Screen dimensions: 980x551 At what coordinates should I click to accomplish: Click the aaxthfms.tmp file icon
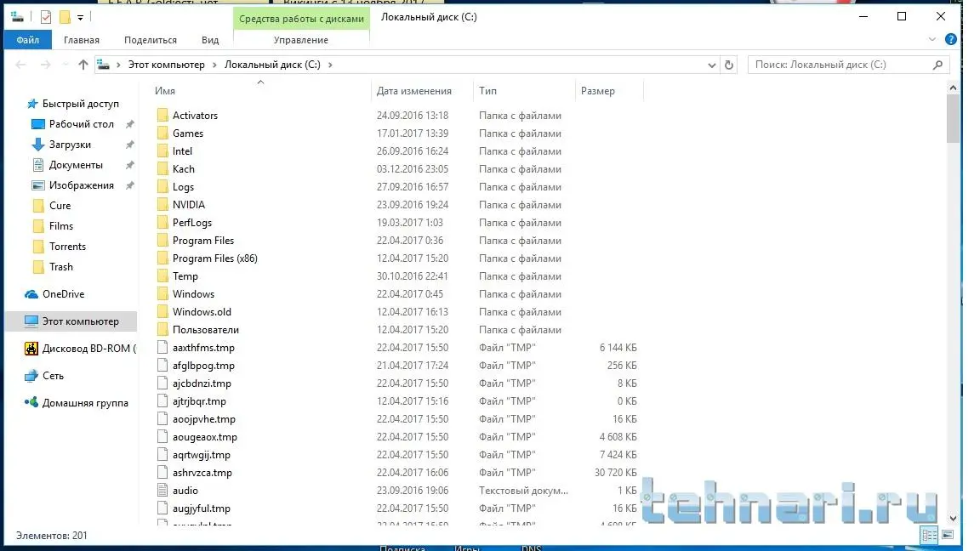pyautogui.click(x=162, y=347)
